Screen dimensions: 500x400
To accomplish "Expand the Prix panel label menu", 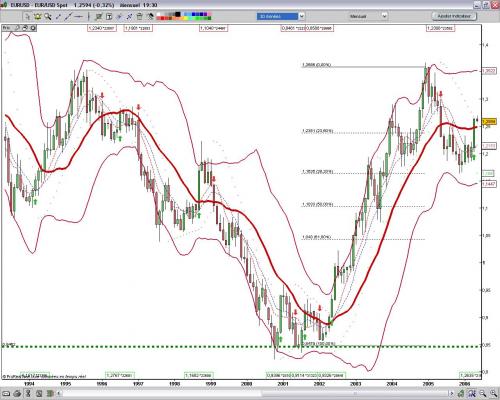I will 7,28.
